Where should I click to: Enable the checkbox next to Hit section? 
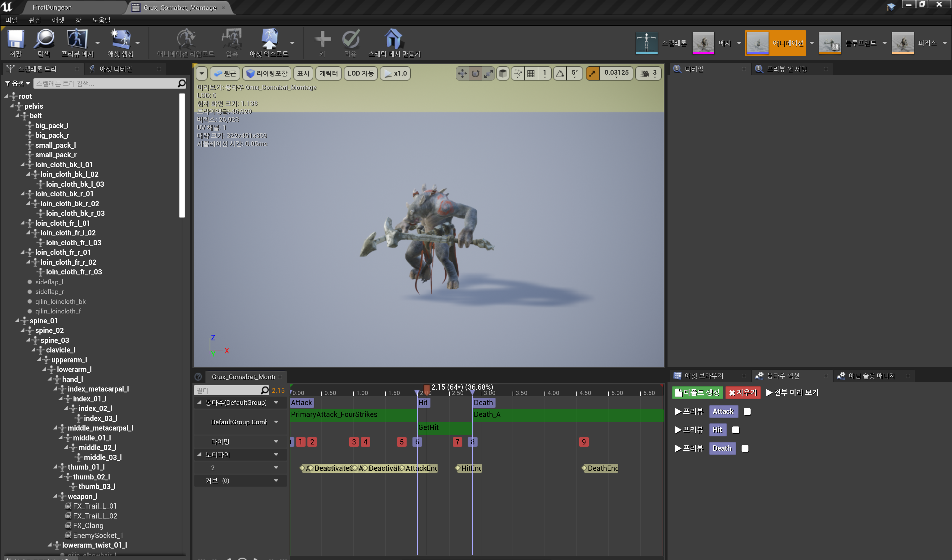pos(735,430)
